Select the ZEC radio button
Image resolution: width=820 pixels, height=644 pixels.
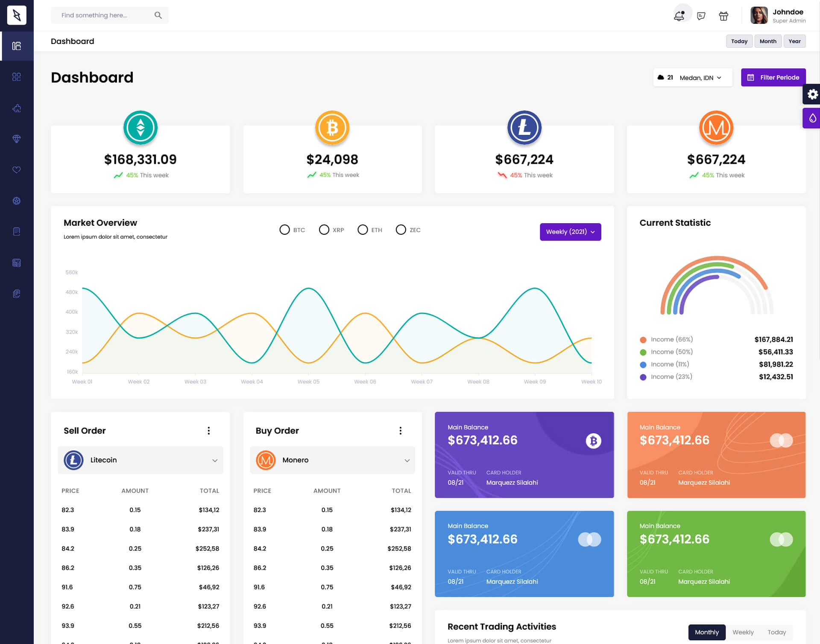coord(401,230)
